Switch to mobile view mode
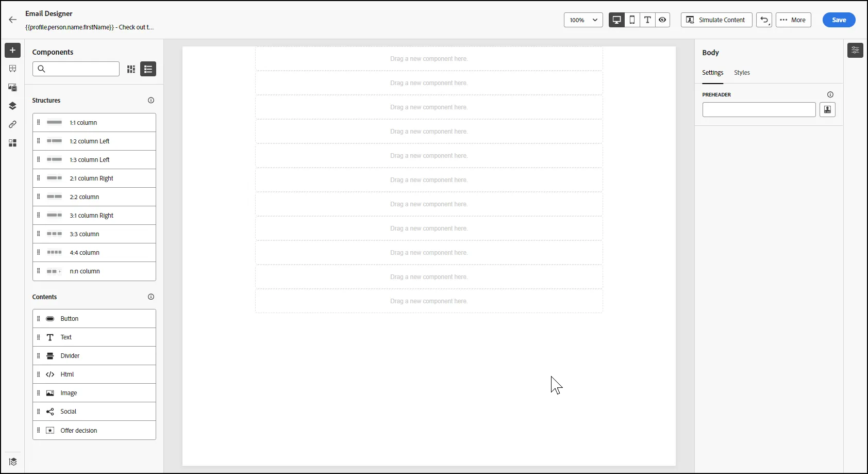This screenshot has width=868, height=474. click(632, 20)
